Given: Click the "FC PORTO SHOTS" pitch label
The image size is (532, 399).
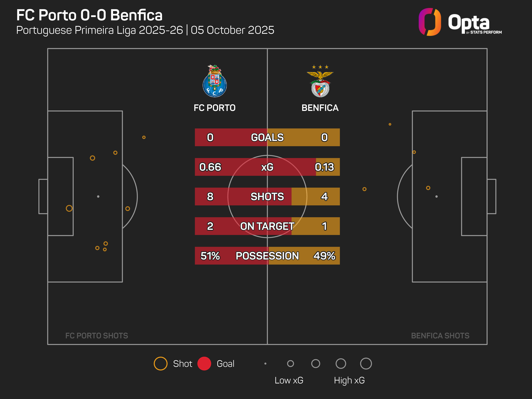Looking at the screenshot, I should tap(96, 336).
